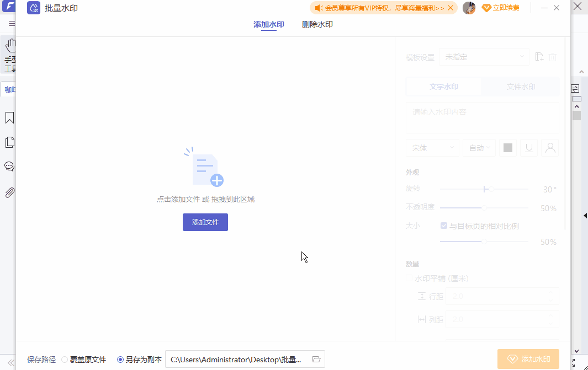
Task: Toggle underline for the watermark text
Action: coord(528,147)
